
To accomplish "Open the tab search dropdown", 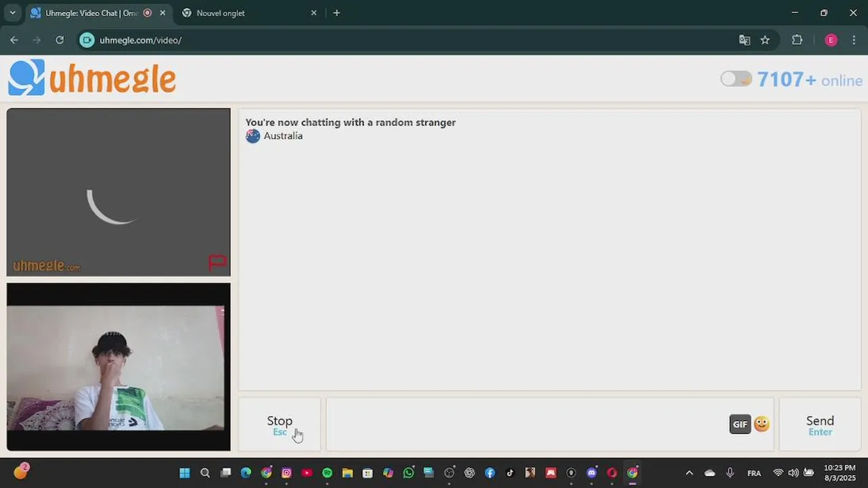I will click(x=12, y=13).
